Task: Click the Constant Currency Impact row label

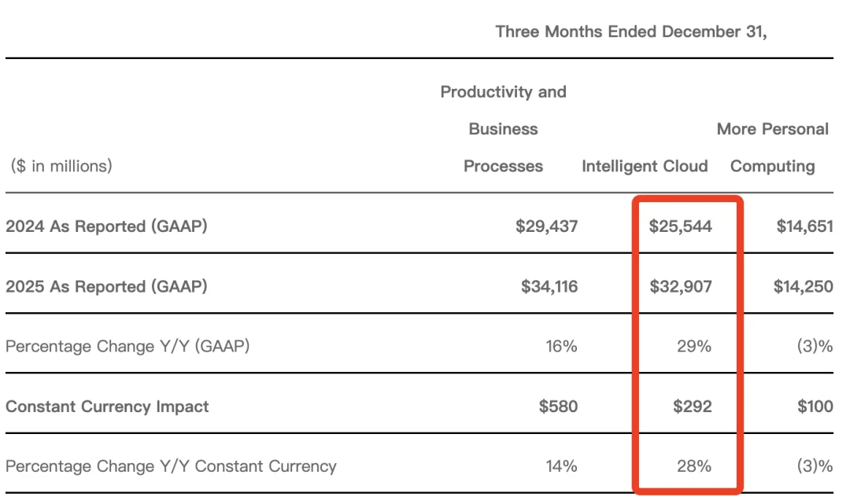Action: click(107, 407)
